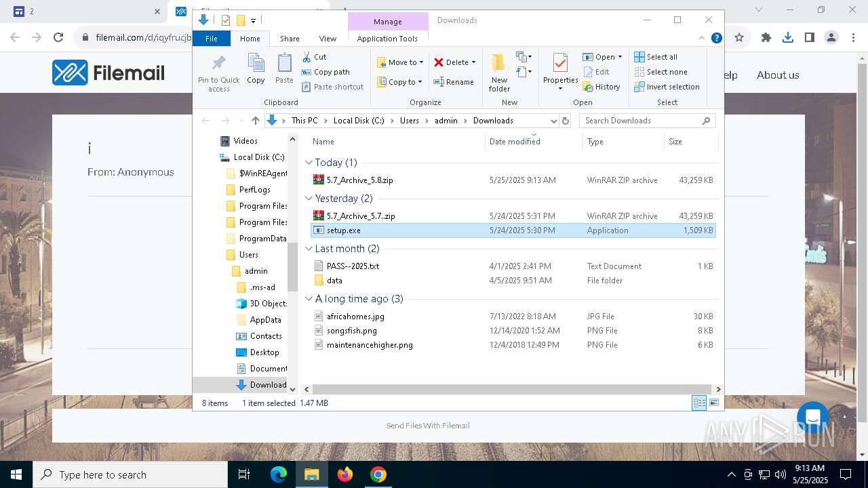Open file History

point(601,87)
